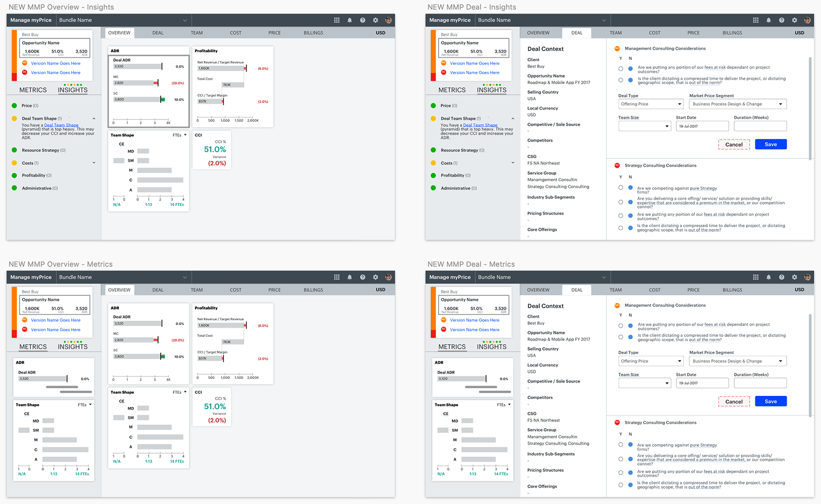Screen dimensions: 821x504
Task: Open apps grid icon in Overview - Insights mockup
Action: point(337,20)
